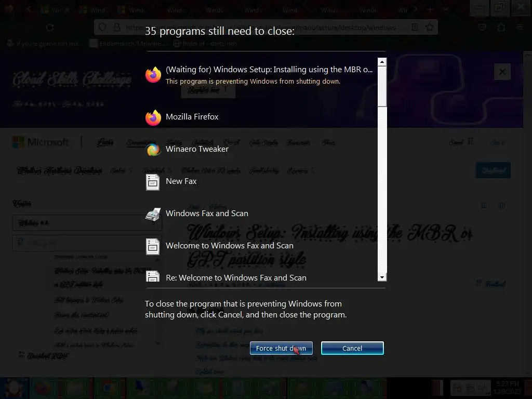
Task: Dismiss the Cloud Skills Challenge banner with X
Action: [x=502, y=72]
